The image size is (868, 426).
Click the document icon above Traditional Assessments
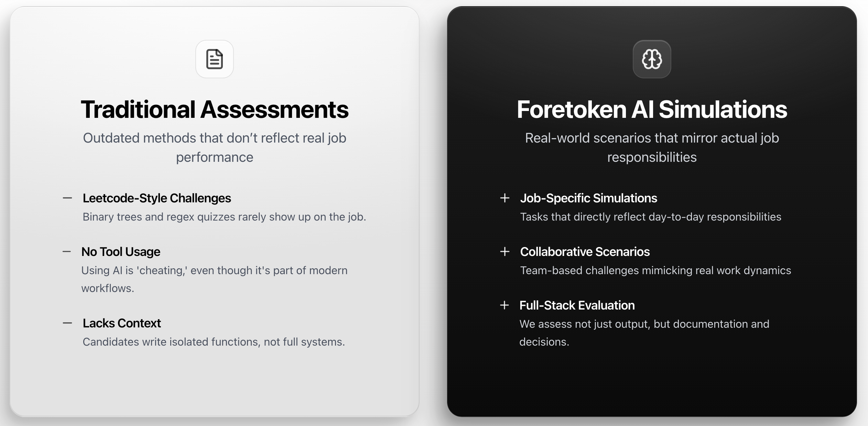pyautogui.click(x=215, y=59)
